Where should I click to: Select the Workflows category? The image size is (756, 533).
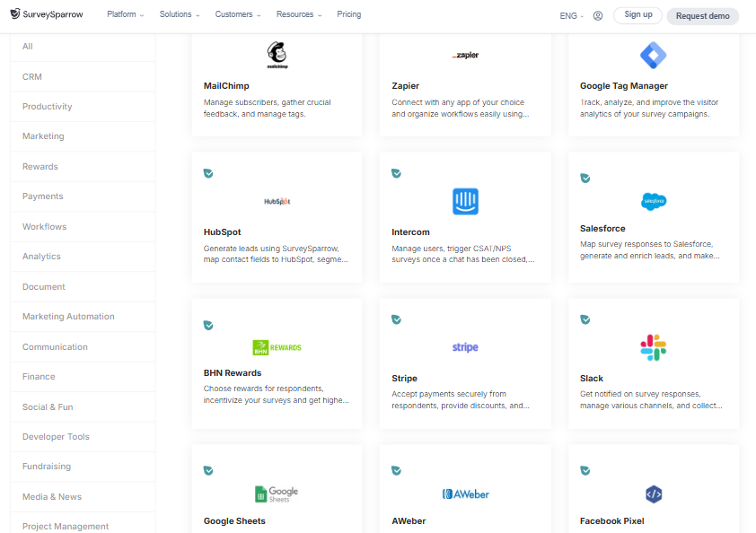click(83, 227)
